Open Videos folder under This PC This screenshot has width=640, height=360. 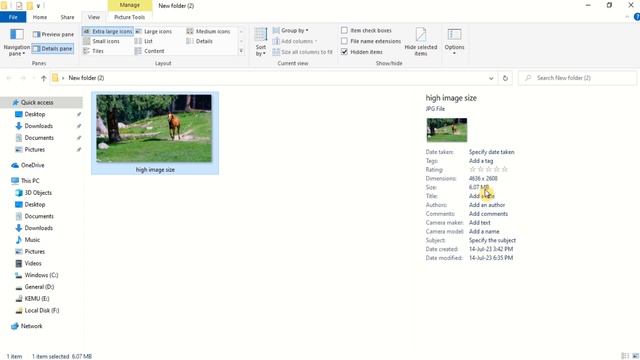point(33,264)
